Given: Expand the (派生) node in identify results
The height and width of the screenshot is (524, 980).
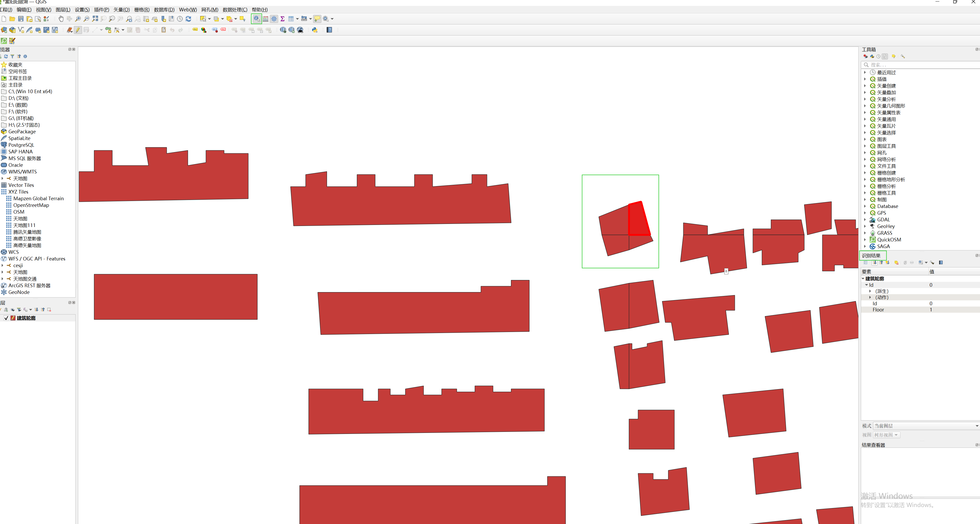Looking at the screenshot, I should click(x=870, y=291).
